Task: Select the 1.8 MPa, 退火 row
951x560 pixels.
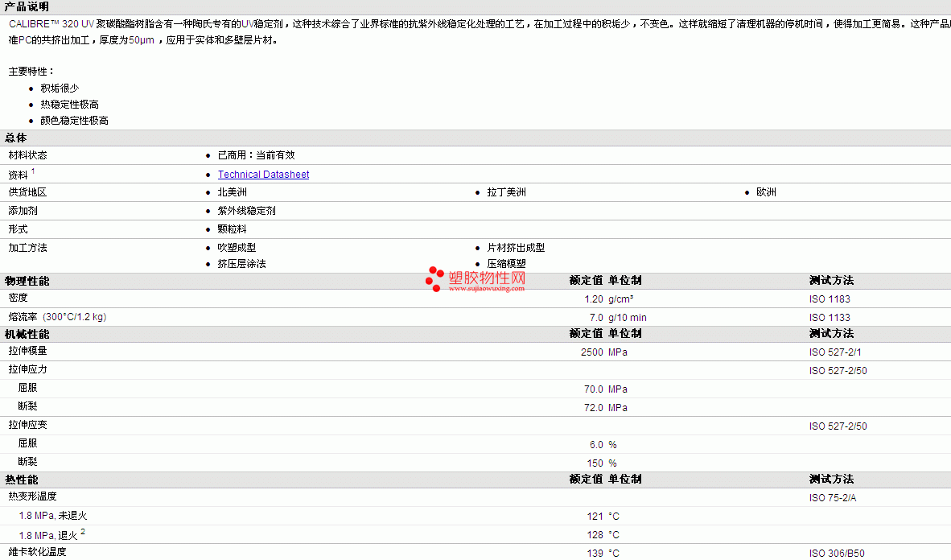Action: tap(475, 534)
